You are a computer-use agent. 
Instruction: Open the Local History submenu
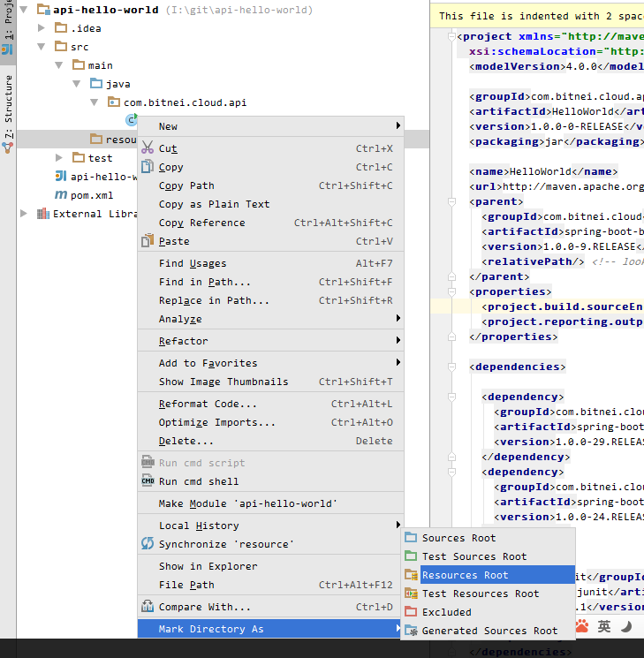pos(271,526)
